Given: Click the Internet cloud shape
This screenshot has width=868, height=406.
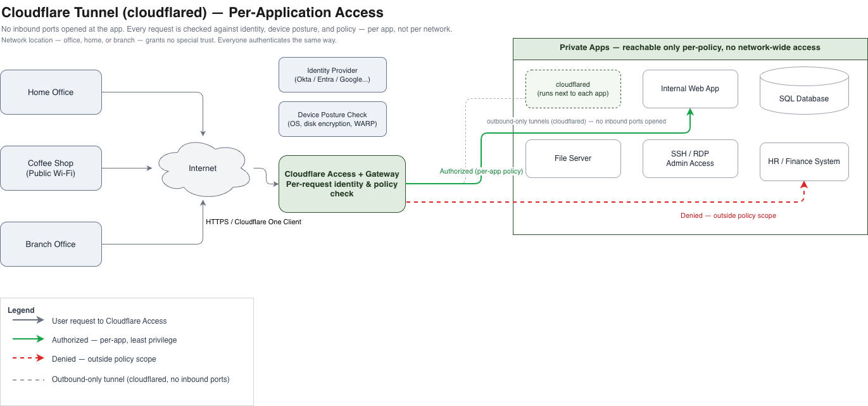Looking at the screenshot, I should pyautogui.click(x=203, y=168).
